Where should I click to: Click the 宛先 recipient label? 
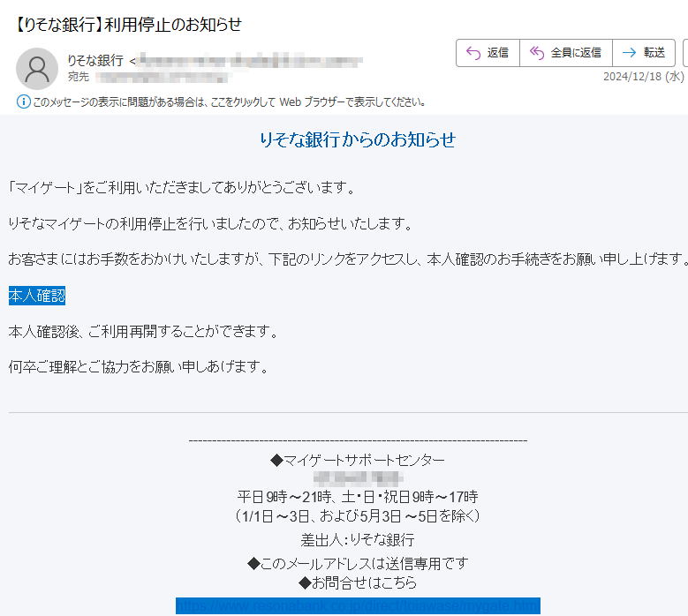click(79, 77)
